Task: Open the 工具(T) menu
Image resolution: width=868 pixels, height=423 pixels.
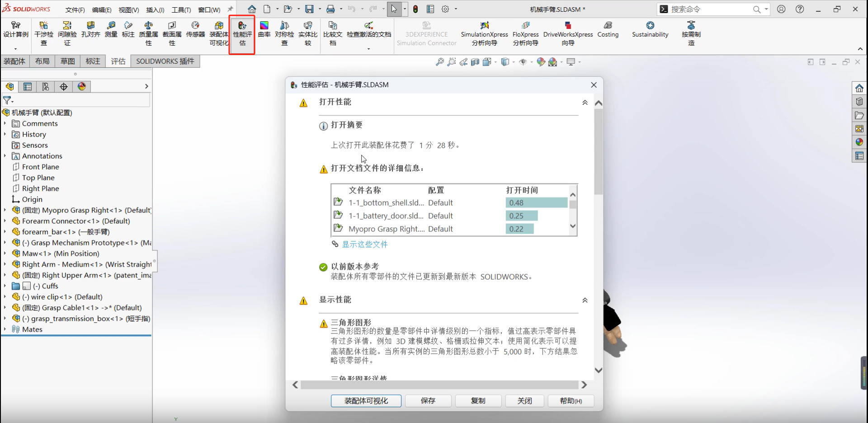Action: [x=181, y=9]
